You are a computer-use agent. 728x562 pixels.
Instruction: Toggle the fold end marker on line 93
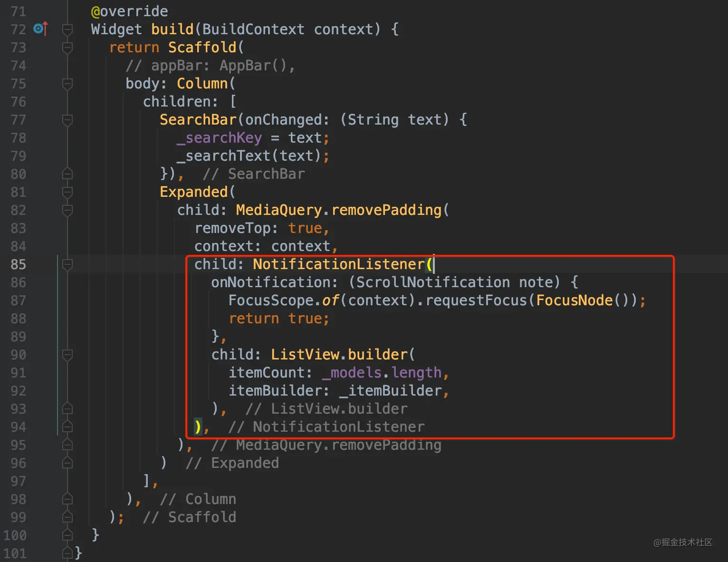tap(67, 409)
